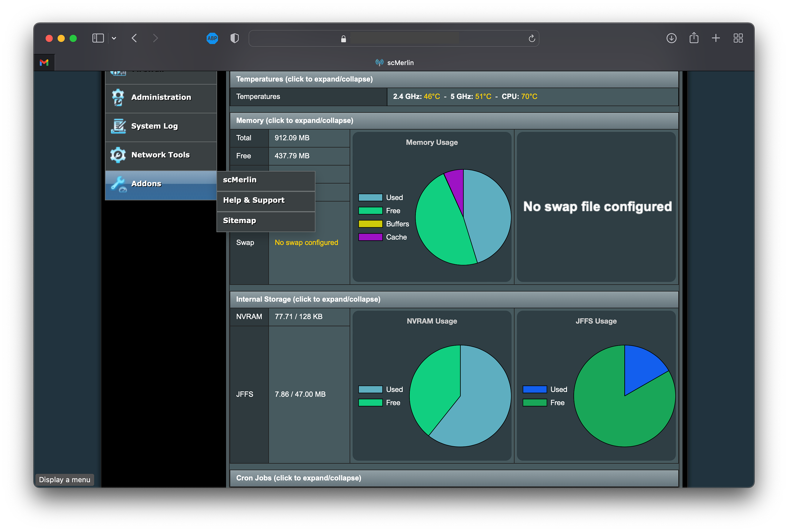The image size is (788, 532).
Task: Collapse the Temperatures section header
Action: pos(454,79)
